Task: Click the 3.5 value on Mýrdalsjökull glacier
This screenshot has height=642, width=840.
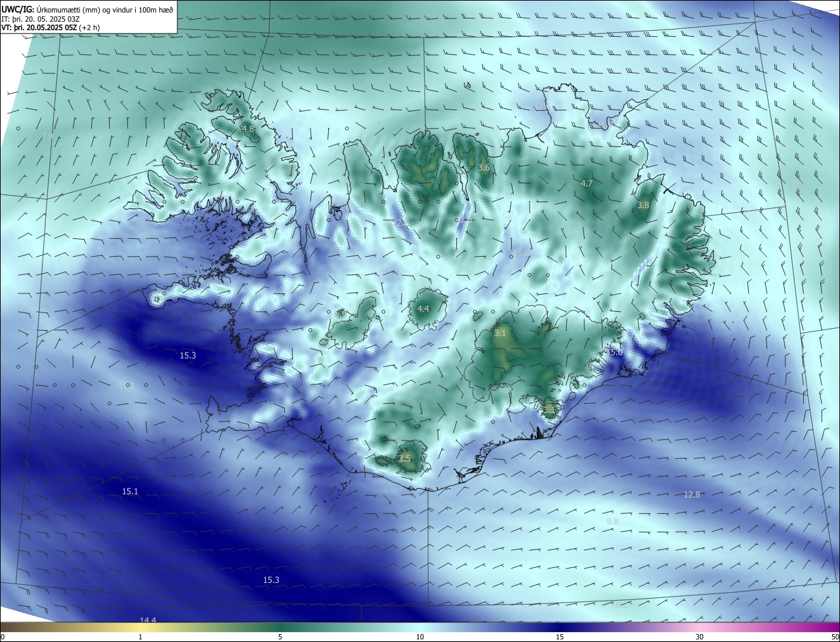Action: click(x=404, y=458)
